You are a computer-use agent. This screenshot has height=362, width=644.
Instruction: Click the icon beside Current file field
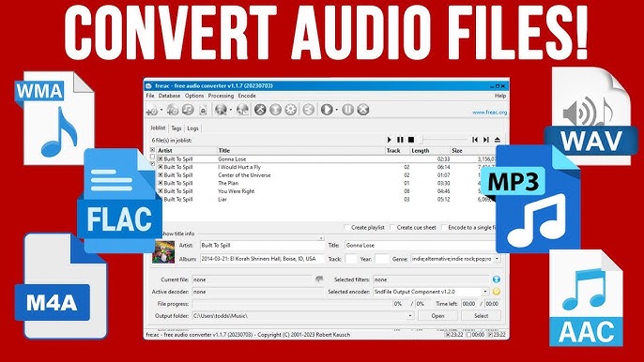pyautogui.click(x=319, y=279)
